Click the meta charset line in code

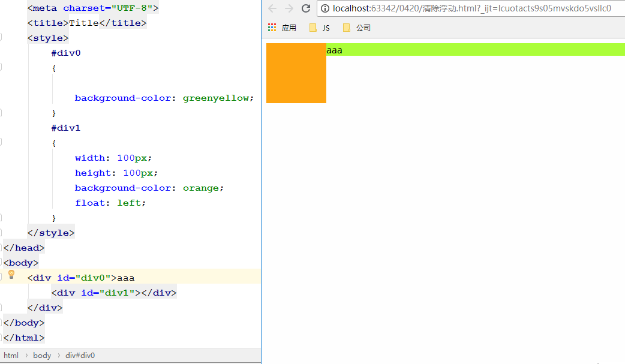pyautogui.click(x=93, y=8)
